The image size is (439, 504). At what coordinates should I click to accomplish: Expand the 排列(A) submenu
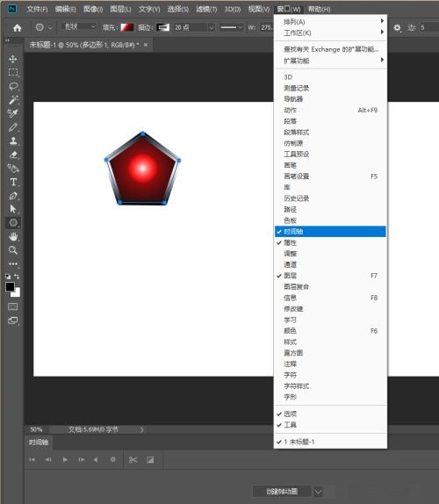coord(330,22)
